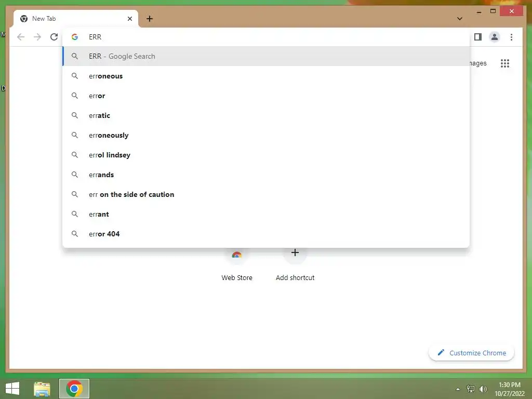Close the New Tab tab

click(x=129, y=19)
